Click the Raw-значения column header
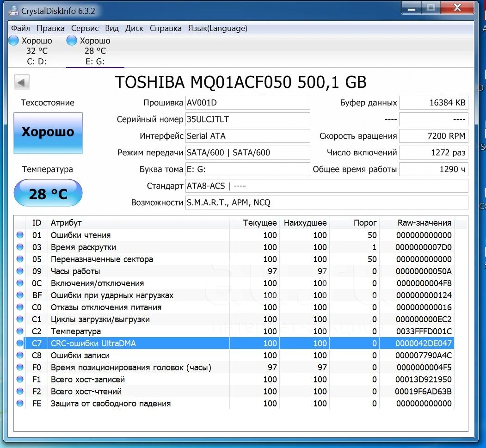This screenshot has height=448, width=486. (417, 223)
